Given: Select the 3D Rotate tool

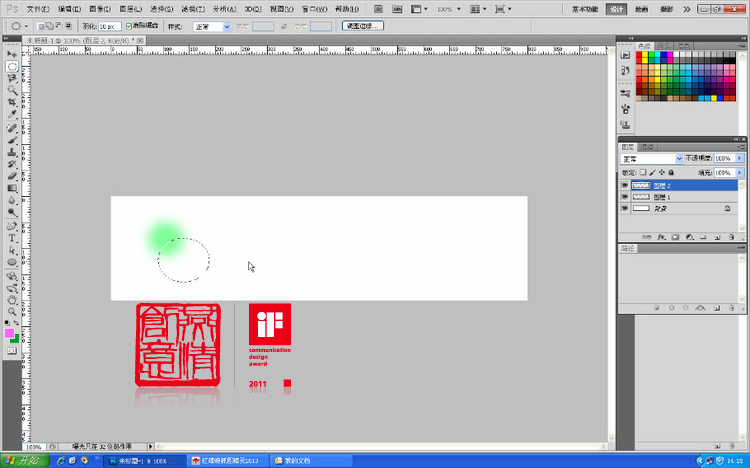Looking at the screenshot, I should [x=12, y=276].
